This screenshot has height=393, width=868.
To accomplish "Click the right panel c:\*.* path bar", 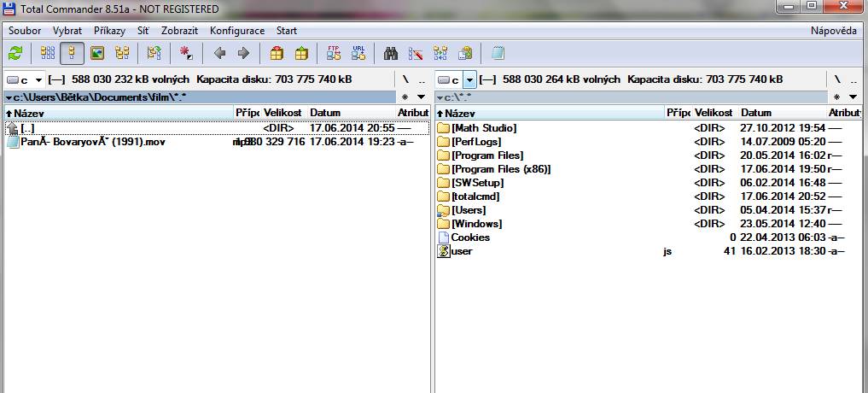I will point(632,97).
